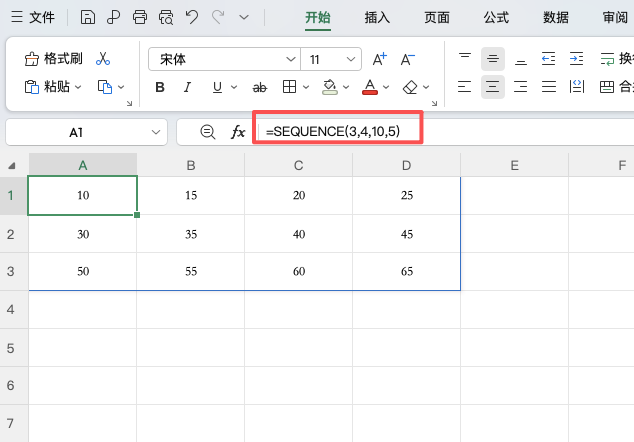Viewport: 634px width, 442px height.
Task: Toggle horizontal center alignment
Action: click(x=492, y=87)
